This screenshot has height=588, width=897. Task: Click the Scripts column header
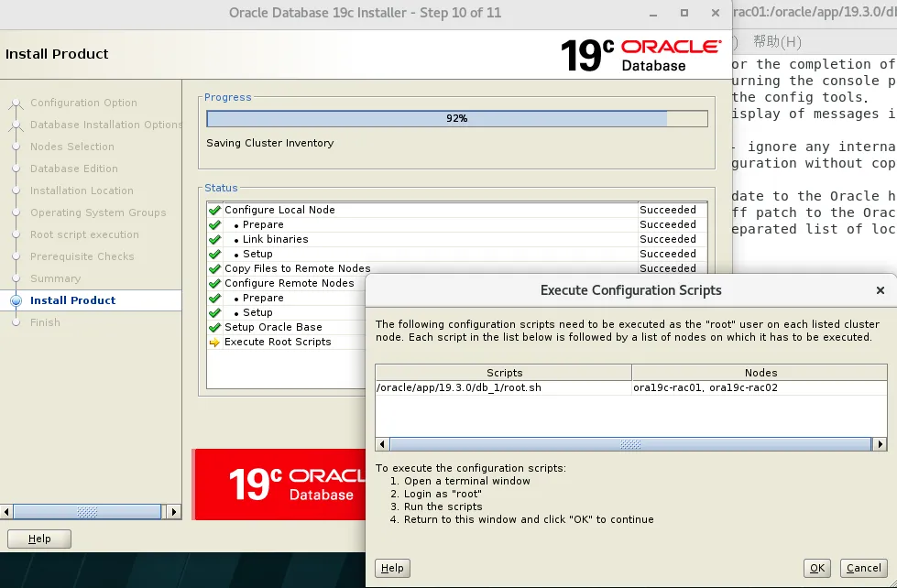point(504,373)
